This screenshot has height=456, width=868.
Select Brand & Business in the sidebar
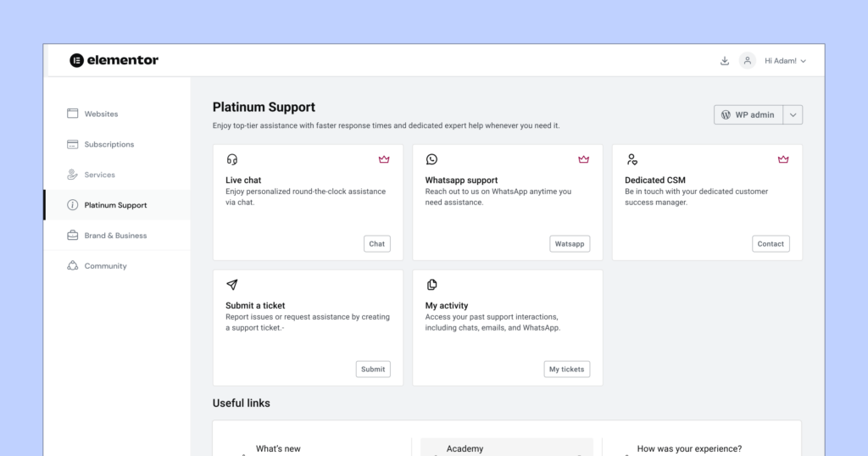(x=117, y=235)
